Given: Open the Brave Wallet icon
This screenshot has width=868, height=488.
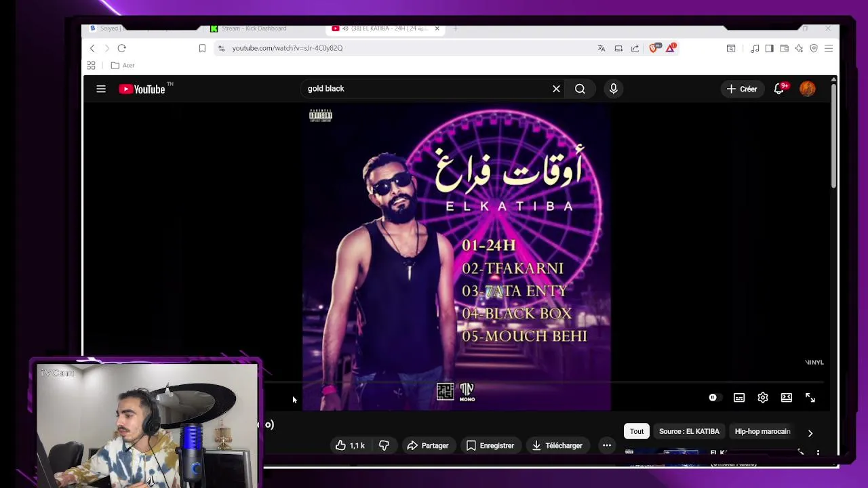Looking at the screenshot, I should (x=784, y=48).
